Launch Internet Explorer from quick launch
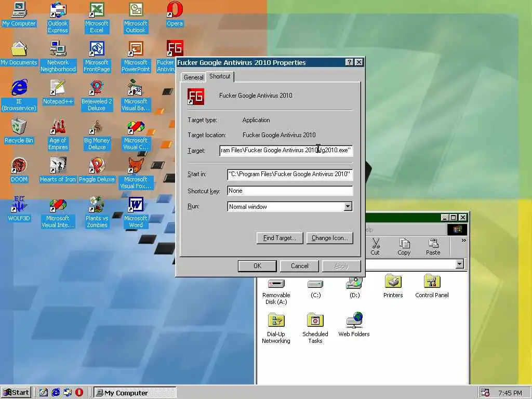The height and width of the screenshot is (399, 532). pos(56,393)
